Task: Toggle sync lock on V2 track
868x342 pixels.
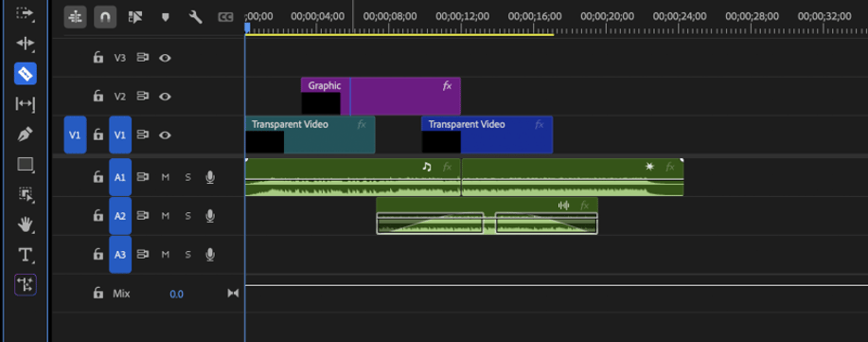Action: tap(143, 96)
